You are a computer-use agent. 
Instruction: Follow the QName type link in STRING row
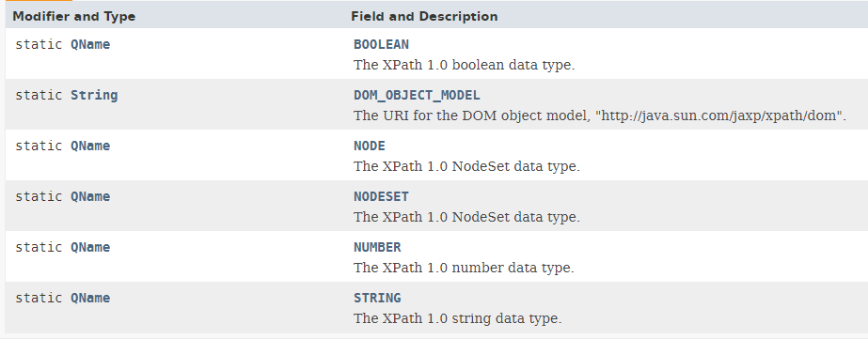[90, 298]
